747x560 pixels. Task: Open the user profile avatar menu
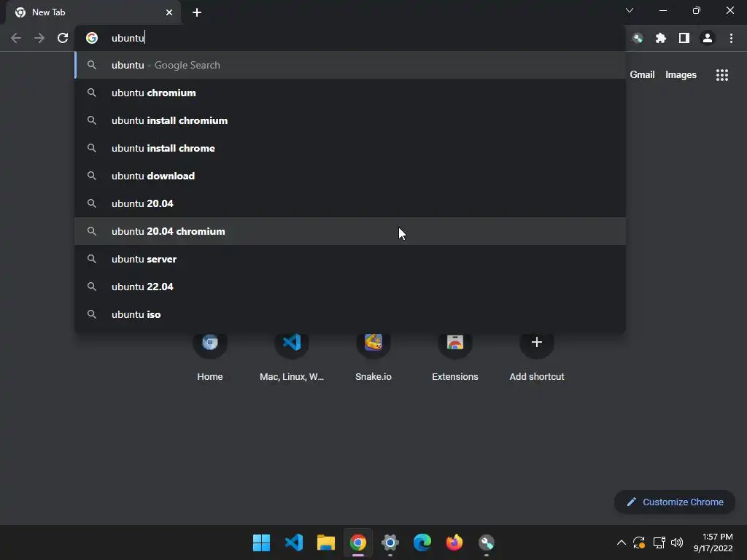(x=708, y=38)
